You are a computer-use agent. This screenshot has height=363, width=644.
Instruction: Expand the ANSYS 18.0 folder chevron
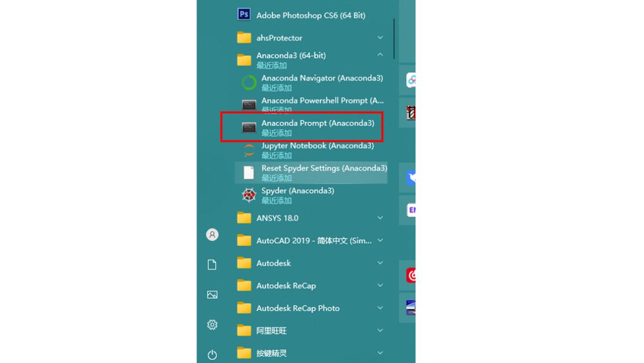tap(380, 218)
